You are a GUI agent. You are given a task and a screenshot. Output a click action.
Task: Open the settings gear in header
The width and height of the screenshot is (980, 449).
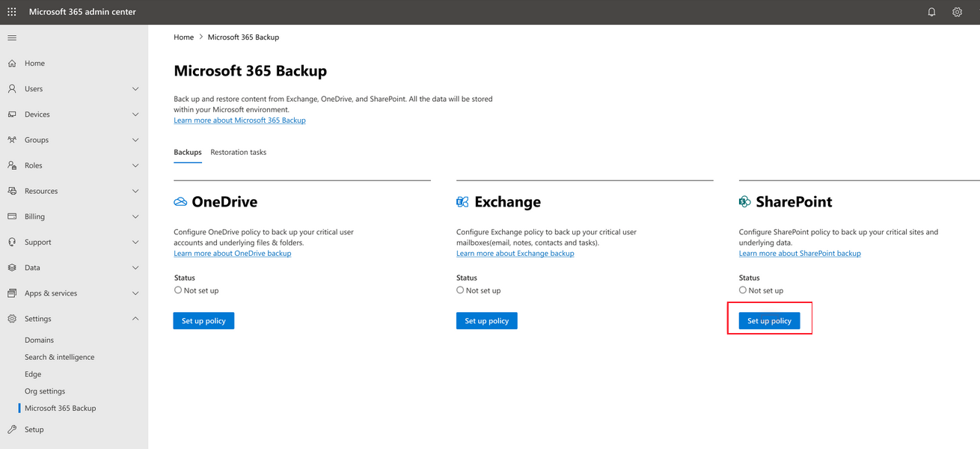pos(957,12)
